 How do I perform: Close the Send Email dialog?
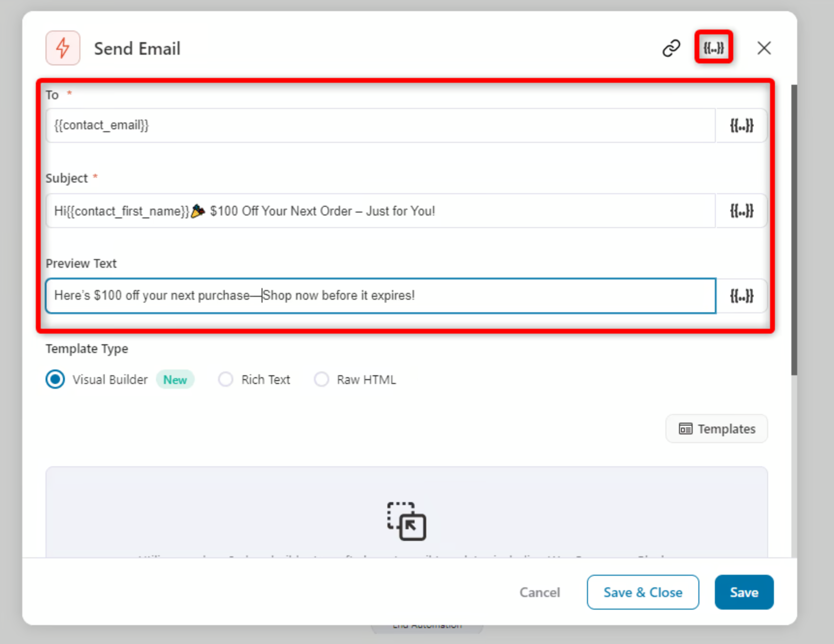pos(764,48)
